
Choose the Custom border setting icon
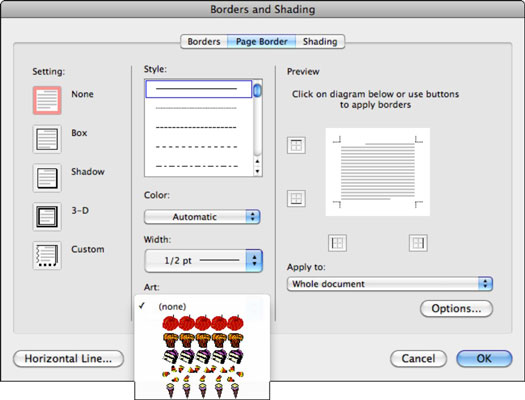(x=47, y=255)
